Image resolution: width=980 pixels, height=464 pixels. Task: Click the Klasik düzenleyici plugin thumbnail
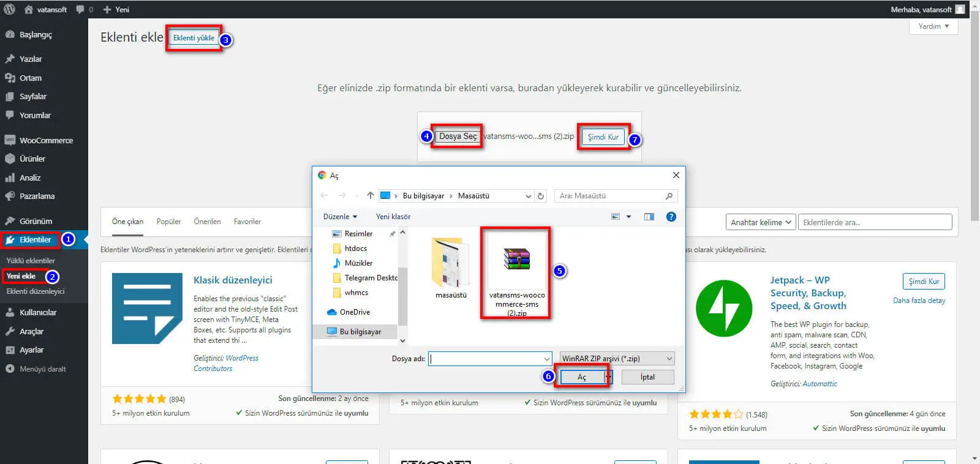pyautogui.click(x=147, y=309)
